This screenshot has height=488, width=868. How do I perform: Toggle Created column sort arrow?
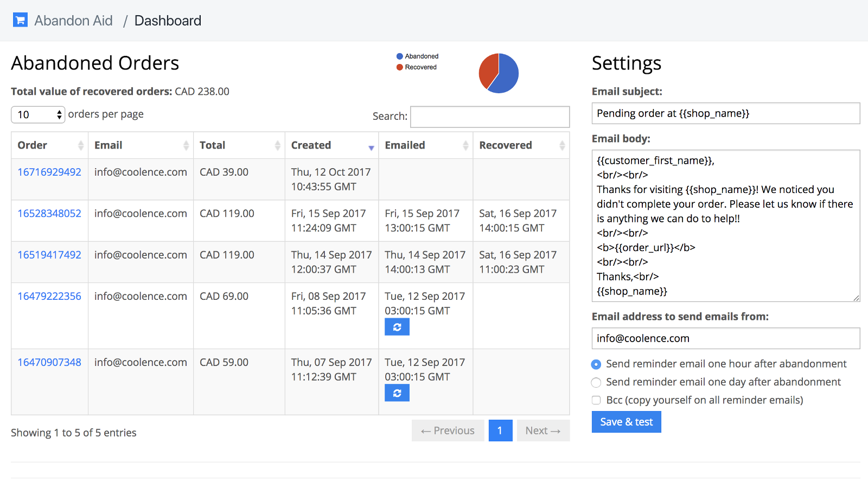371,146
